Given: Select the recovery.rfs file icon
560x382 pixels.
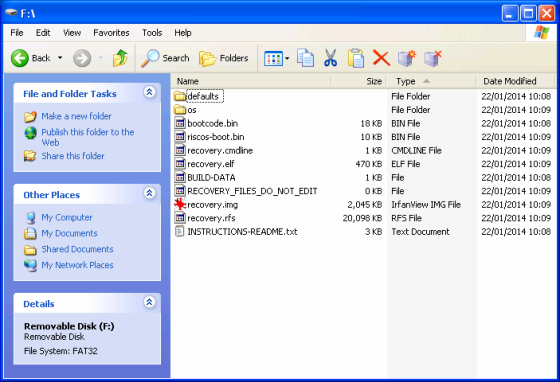Looking at the screenshot, I should click(180, 218).
